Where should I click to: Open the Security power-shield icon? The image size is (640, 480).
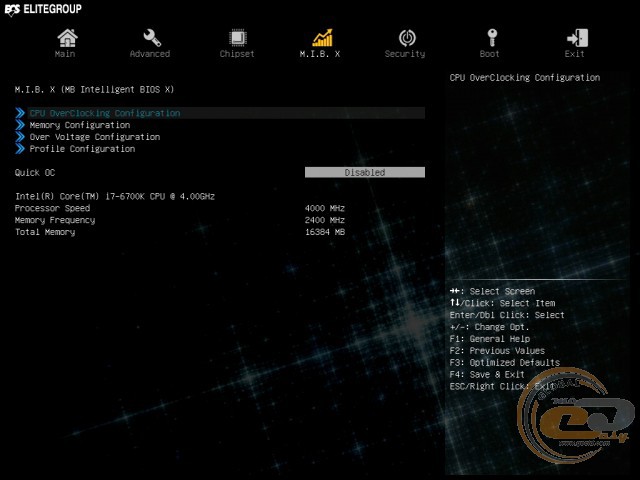407,38
